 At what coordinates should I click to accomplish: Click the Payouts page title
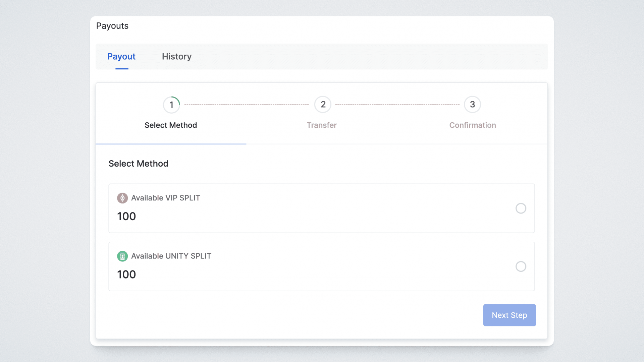(x=112, y=26)
